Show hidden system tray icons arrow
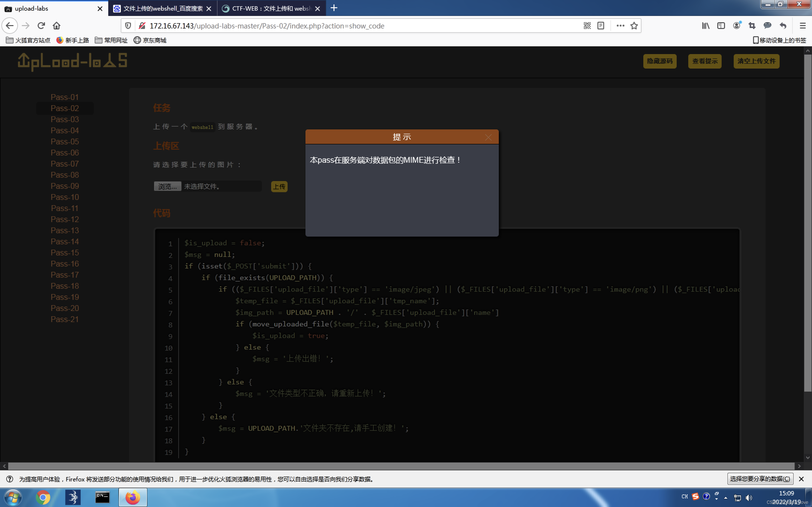Viewport: 812px width, 507px height. pos(726,498)
